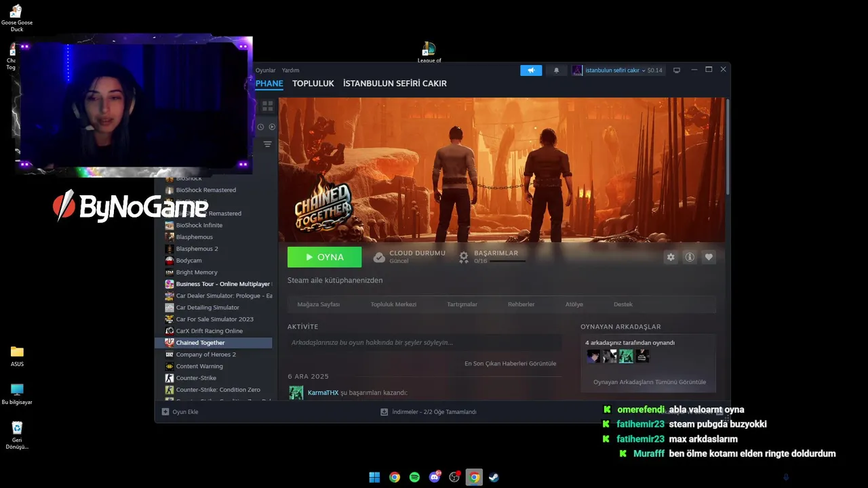
Task: Open the Oyunlar menu
Action: tap(265, 70)
